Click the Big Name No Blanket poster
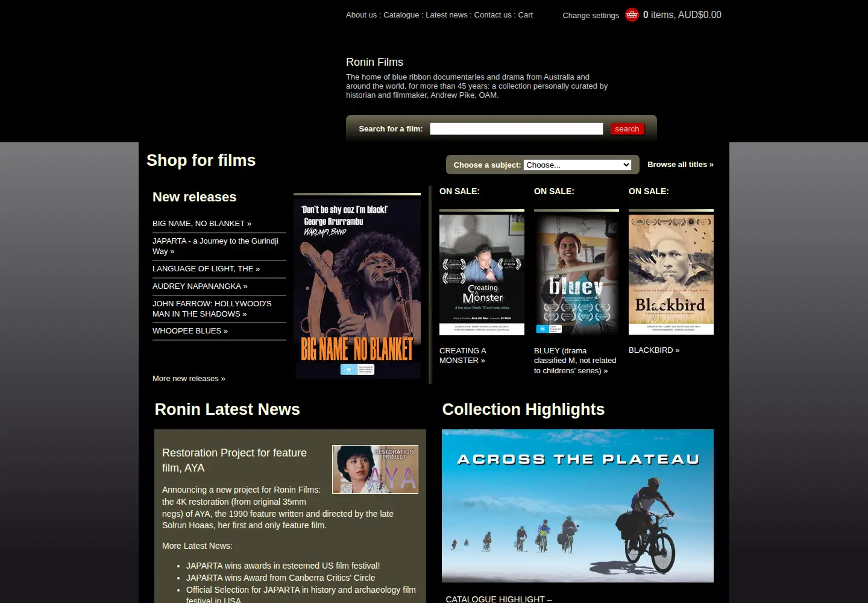 point(358,289)
